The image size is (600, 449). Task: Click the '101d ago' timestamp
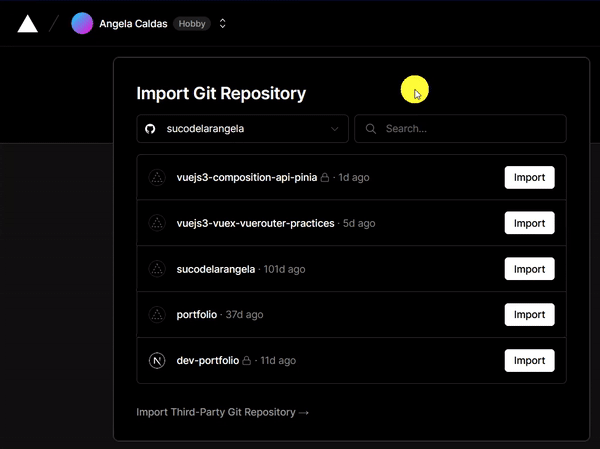284,269
